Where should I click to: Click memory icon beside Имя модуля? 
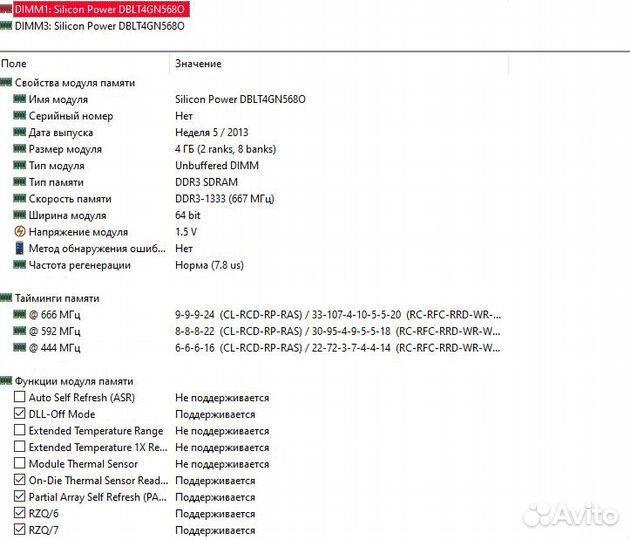point(19,99)
